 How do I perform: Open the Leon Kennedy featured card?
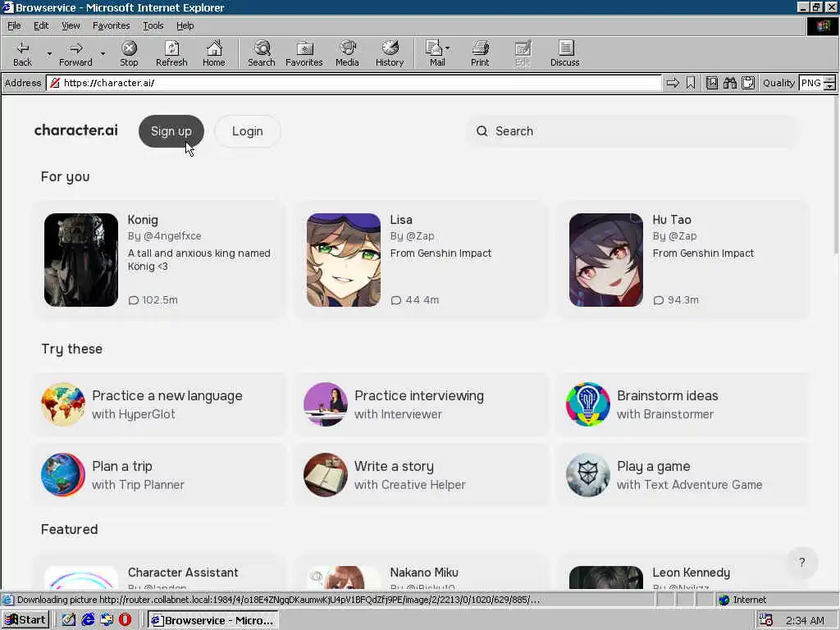[x=685, y=573]
